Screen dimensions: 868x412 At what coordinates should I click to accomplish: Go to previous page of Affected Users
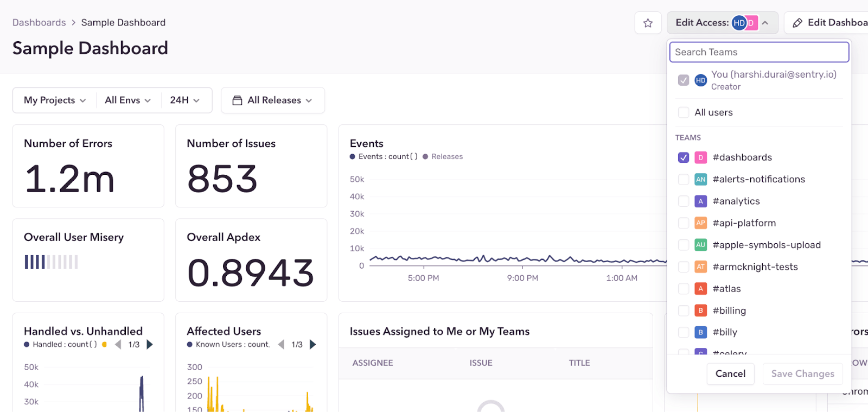point(281,344)
